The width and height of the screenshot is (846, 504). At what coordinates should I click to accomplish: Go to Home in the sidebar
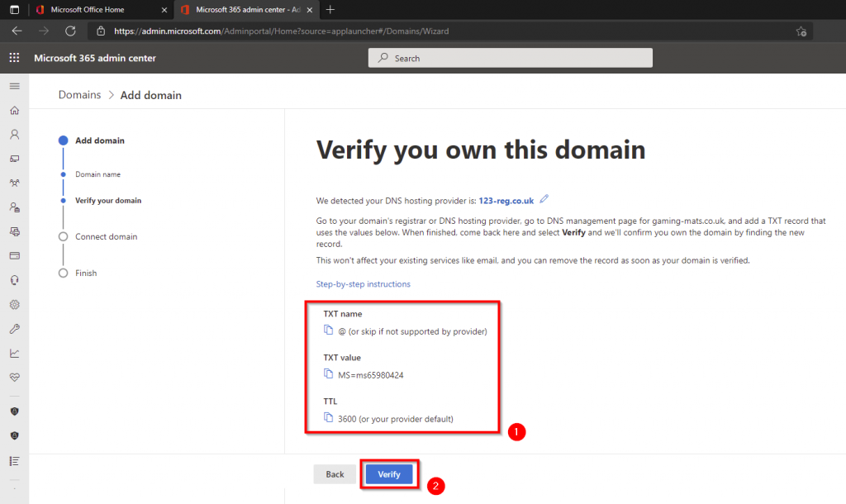15,111
